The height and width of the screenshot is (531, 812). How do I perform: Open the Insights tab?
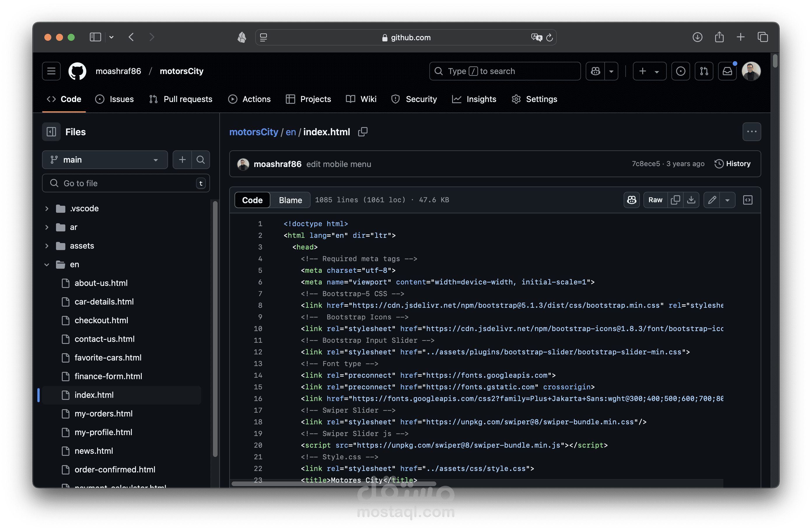474,99
